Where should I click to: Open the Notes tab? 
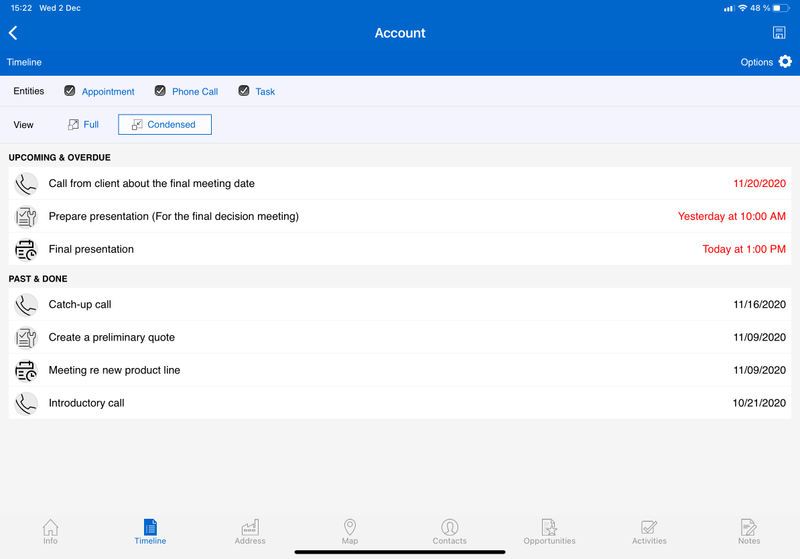[x=749, y=532]
